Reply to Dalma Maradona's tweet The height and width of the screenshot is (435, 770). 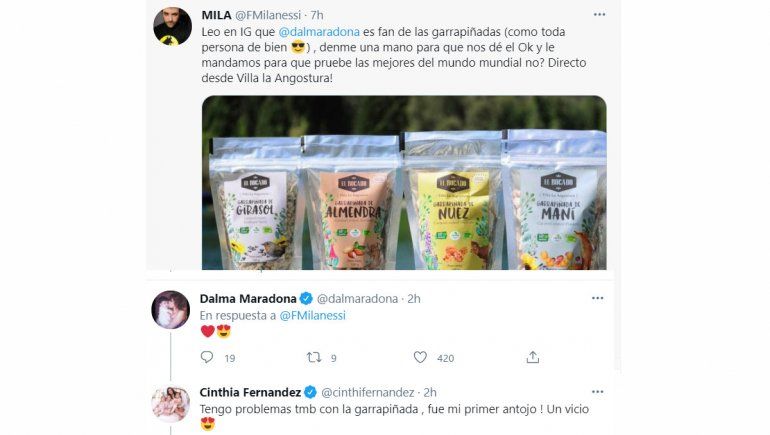[207, 357]
